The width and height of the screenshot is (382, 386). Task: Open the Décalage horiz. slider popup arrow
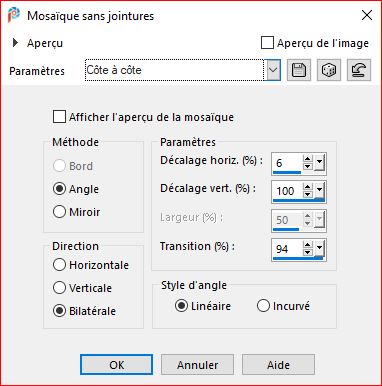pyautogui.click(x=319, y=163)
